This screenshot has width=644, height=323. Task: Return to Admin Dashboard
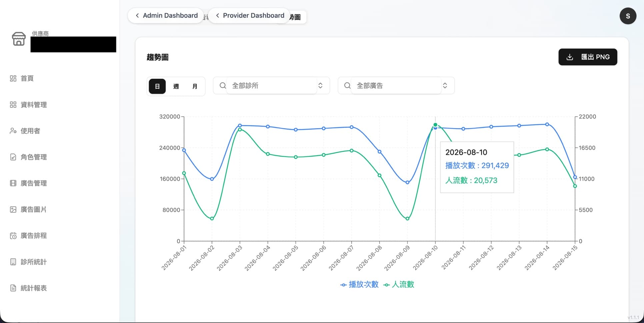coord(166,16)
